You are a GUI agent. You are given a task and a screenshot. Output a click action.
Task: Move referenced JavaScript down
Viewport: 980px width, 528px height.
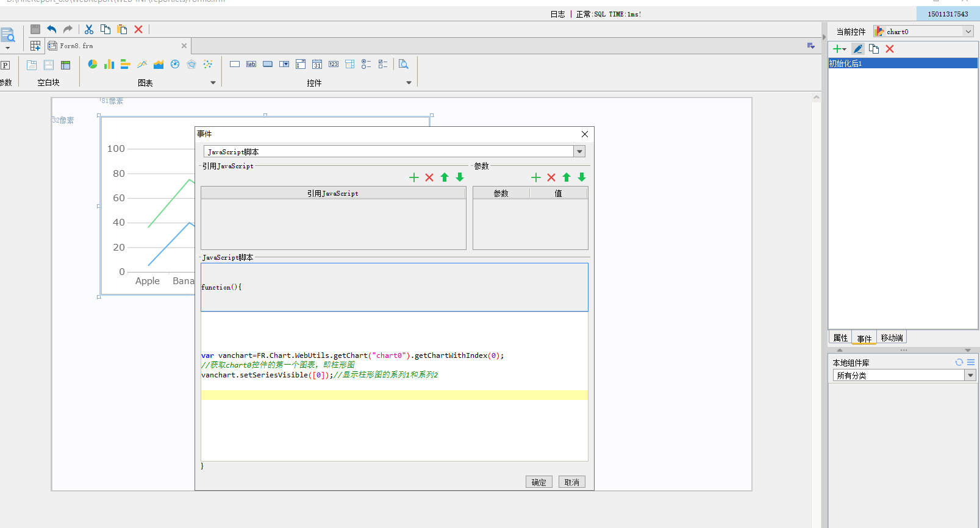pos(460,177)
